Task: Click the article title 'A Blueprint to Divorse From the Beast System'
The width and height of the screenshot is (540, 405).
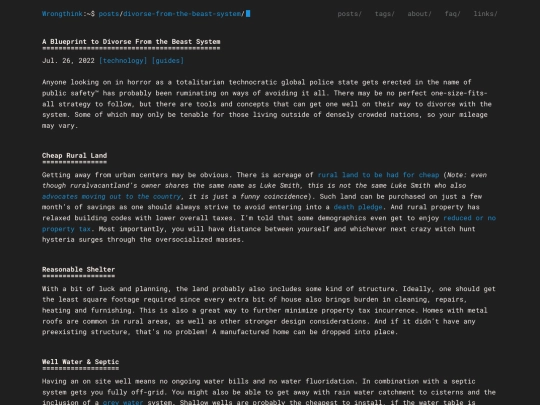Action: pyautogui.click(x=131, y=42)
